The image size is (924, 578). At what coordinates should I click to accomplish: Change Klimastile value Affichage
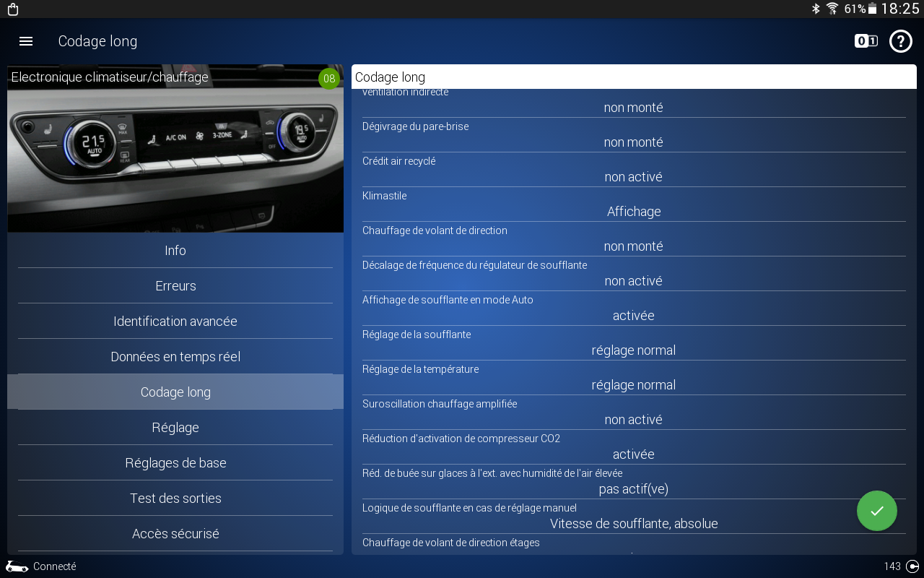(634, 212)
